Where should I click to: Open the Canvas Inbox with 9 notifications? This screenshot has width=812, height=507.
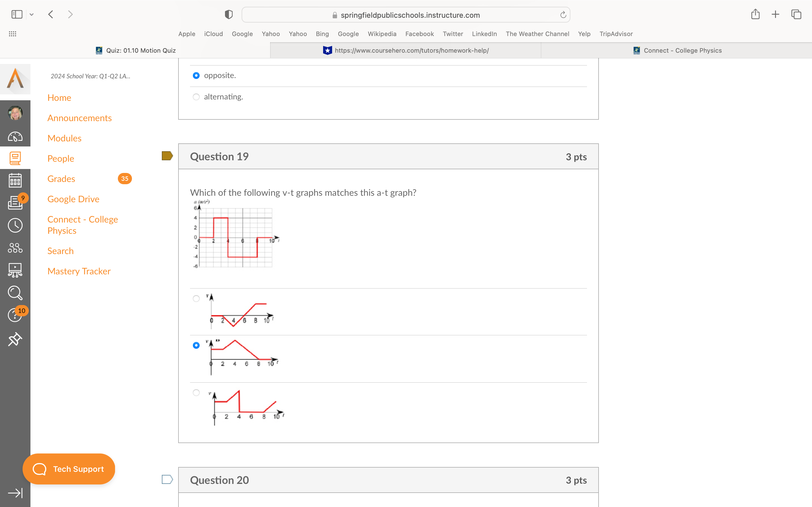(x=15, y=203)
